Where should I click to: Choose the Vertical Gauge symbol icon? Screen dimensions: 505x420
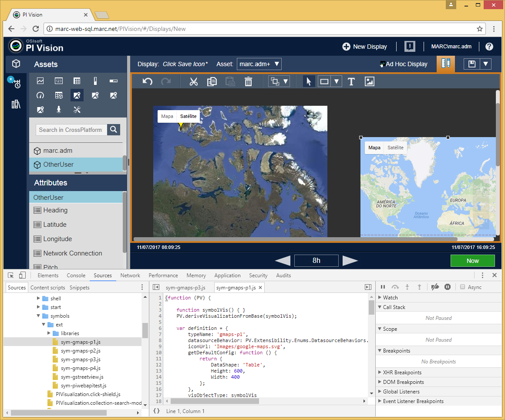[95, 81]
